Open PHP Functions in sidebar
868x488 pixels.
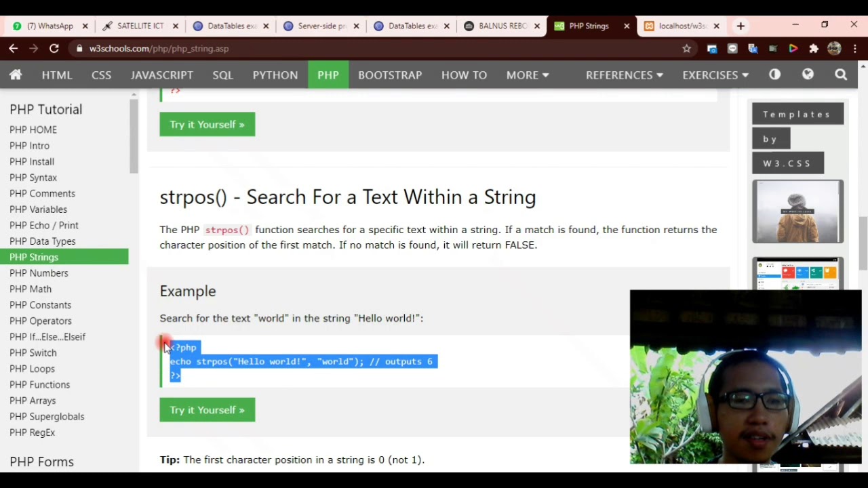tap(39, 384)
